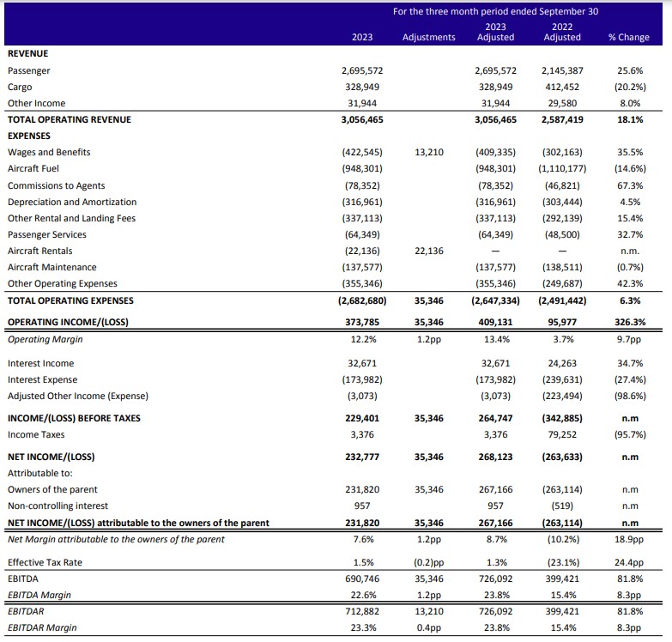
Task: Select total operating expenses change 6.3%
Action: click(630, 300)
